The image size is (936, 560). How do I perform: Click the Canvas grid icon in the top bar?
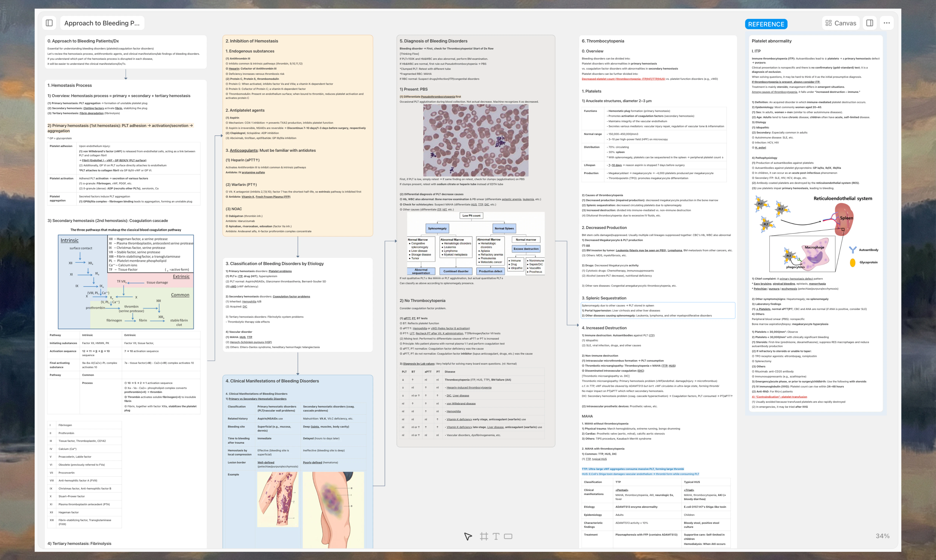(829, 23)
